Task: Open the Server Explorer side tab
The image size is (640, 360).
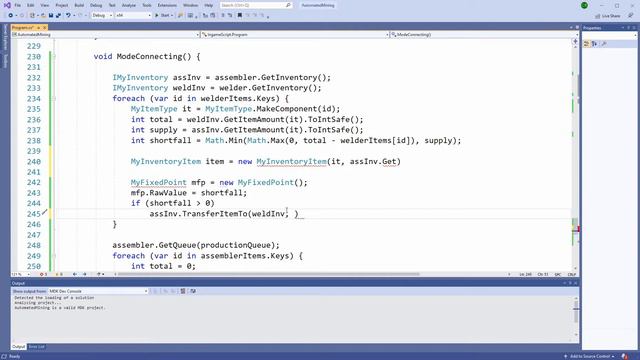Action: click(x=5, y=38)
